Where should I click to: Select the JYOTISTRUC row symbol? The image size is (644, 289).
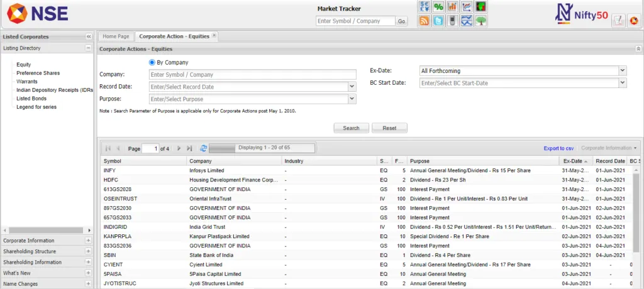pos(120,284)
